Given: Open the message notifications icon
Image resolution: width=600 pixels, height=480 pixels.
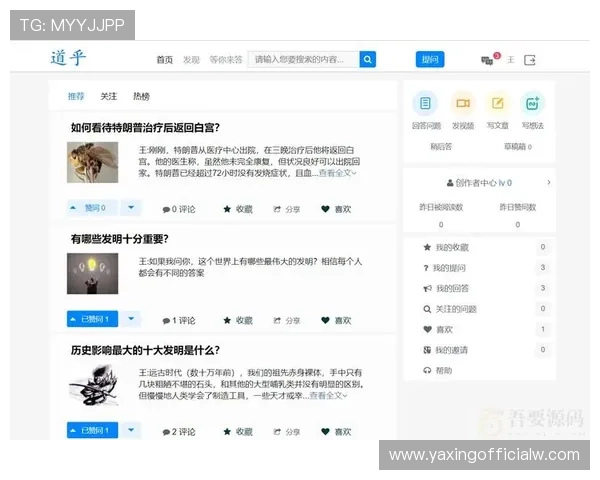Looking at the screenshot, I should [487, 60].
